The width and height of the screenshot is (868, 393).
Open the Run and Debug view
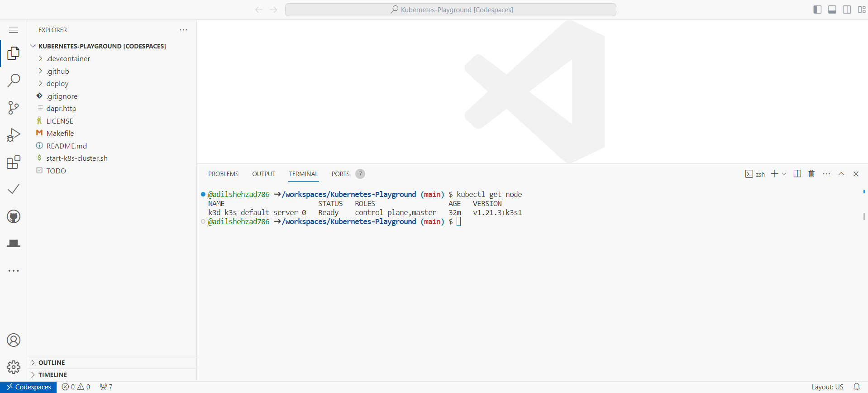point(14,135)
